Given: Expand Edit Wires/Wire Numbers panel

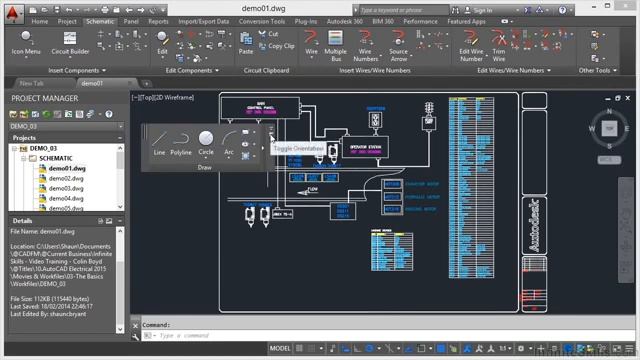Looking at the screenshot, I should 514,70.
